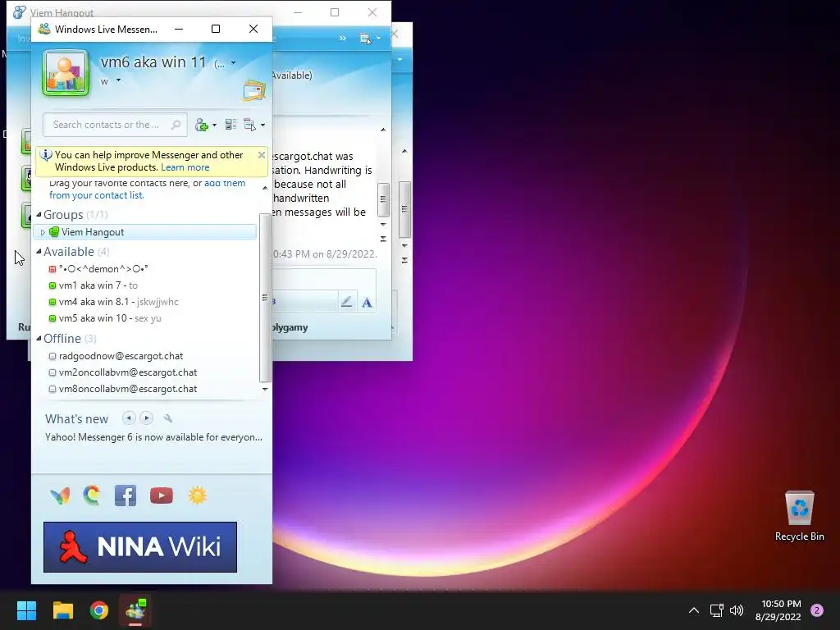Open the Learn more link
Image resolution: width=840 pixels, height=630 pixels.
[x=185, y=167]
